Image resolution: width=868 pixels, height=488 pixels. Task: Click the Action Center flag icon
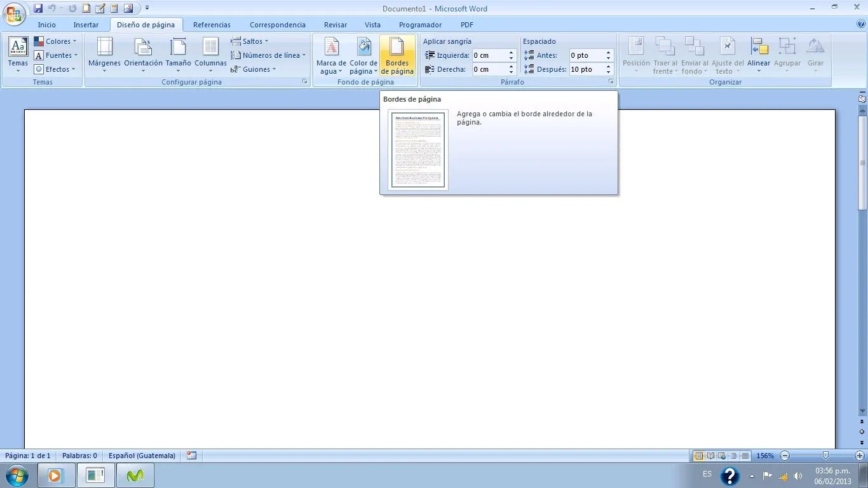[768, 476]
